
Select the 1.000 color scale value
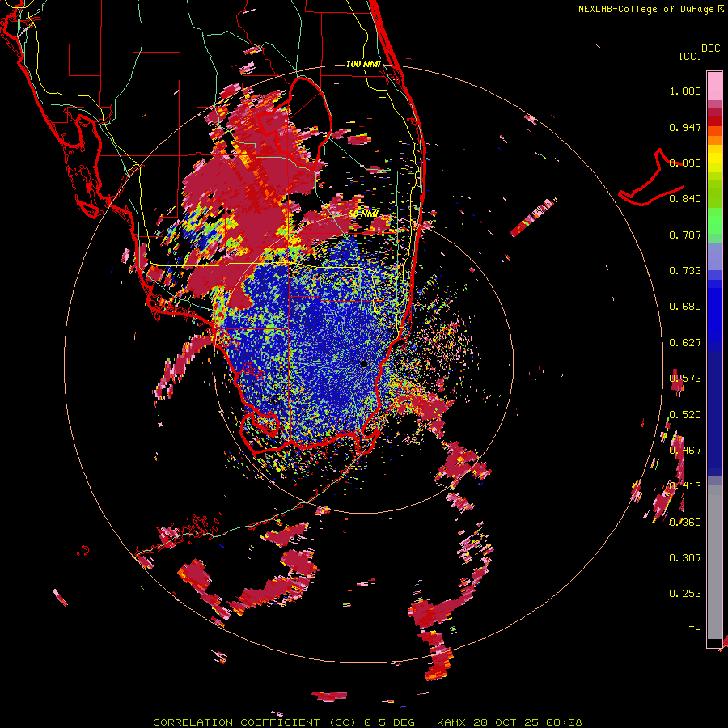(685, 91)
